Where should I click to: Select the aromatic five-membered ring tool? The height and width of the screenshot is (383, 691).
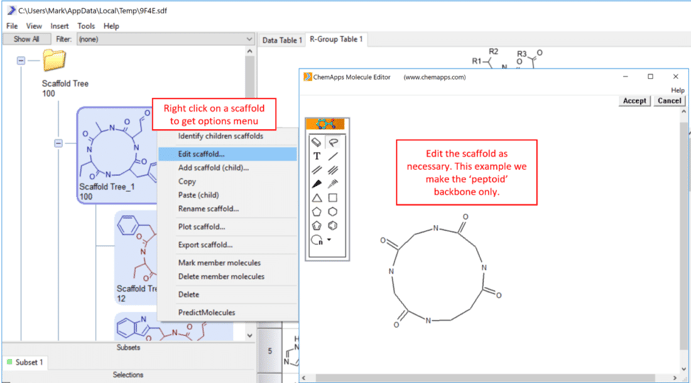click(316, 226)
